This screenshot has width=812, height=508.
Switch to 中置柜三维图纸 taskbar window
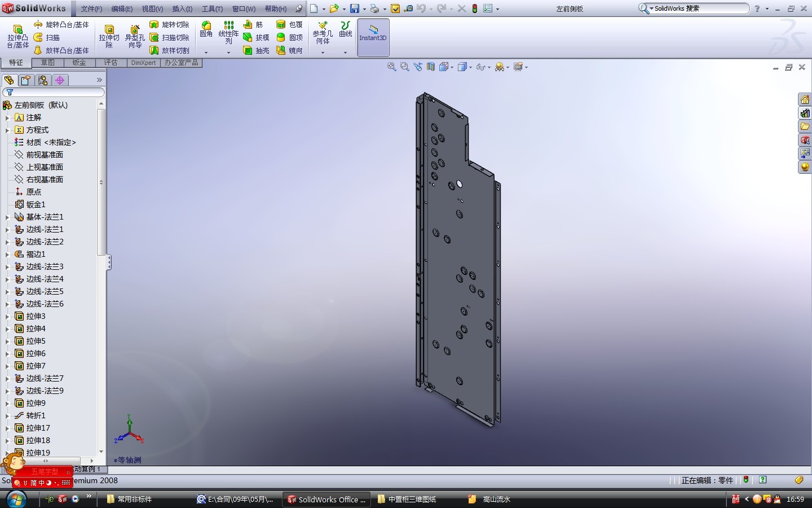tap(412, 499)
